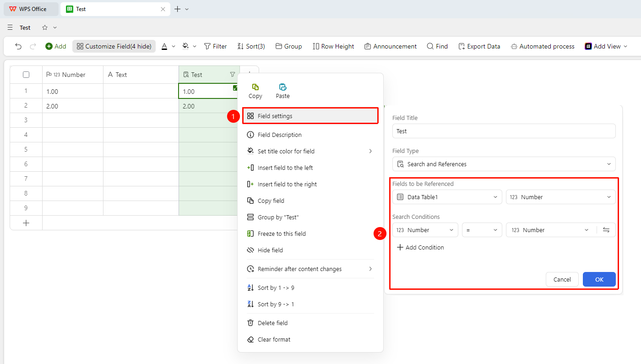Click the Filter toolbar button

click(215, 46)
